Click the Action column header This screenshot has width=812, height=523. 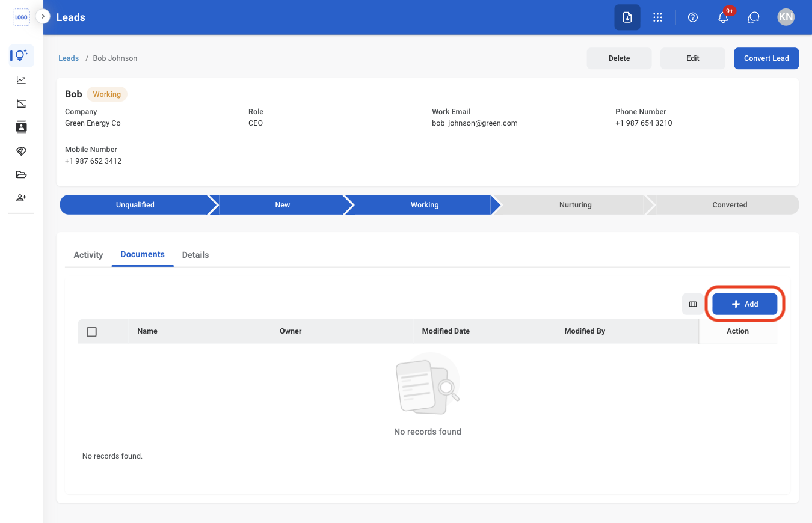pyautogui.click(x=737, y=331)
